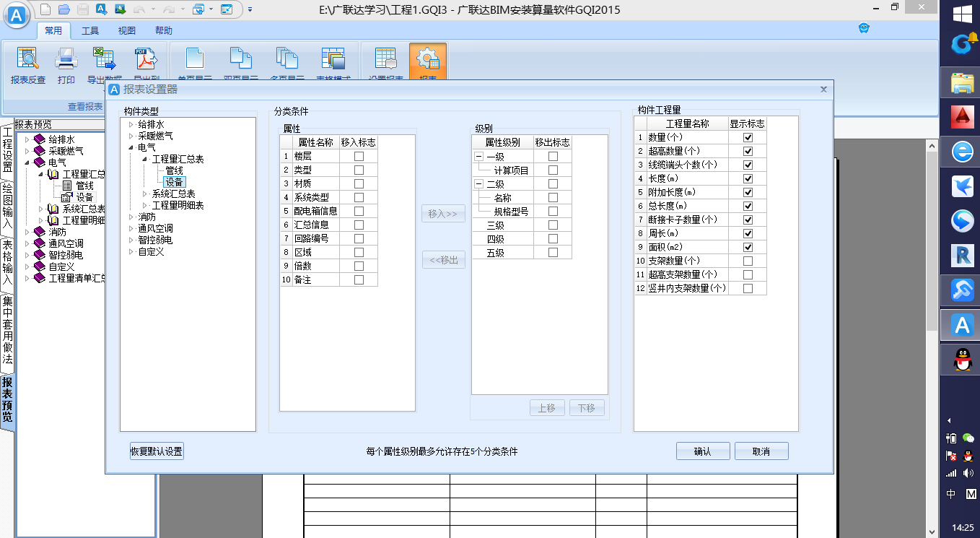
Task: Collapse the 二级 level row
Action: click(x=479, y=183)
